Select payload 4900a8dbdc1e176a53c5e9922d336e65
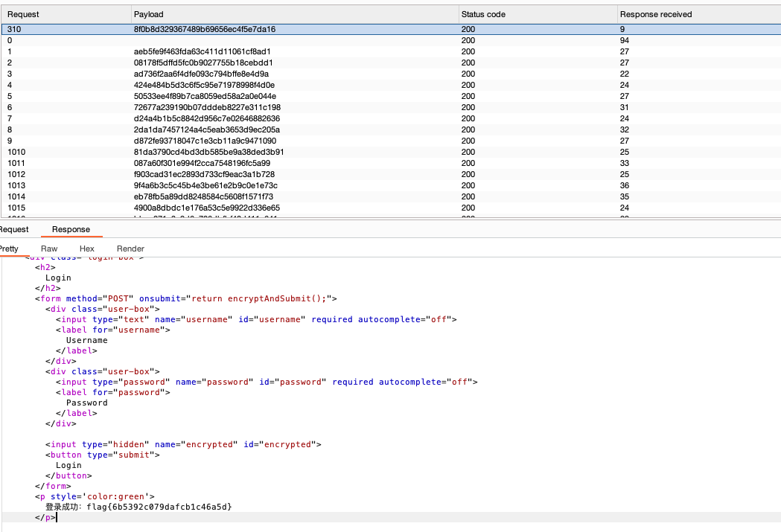The height and width of the screenshot is (532, 781). (x=207, y=208)
